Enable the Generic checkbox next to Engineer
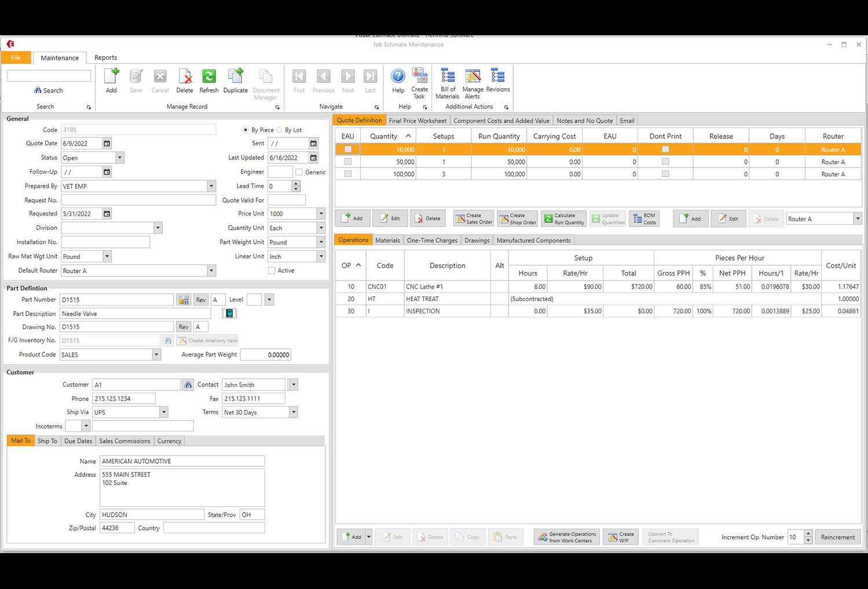 pyautogui.click(x=299, y=171)
